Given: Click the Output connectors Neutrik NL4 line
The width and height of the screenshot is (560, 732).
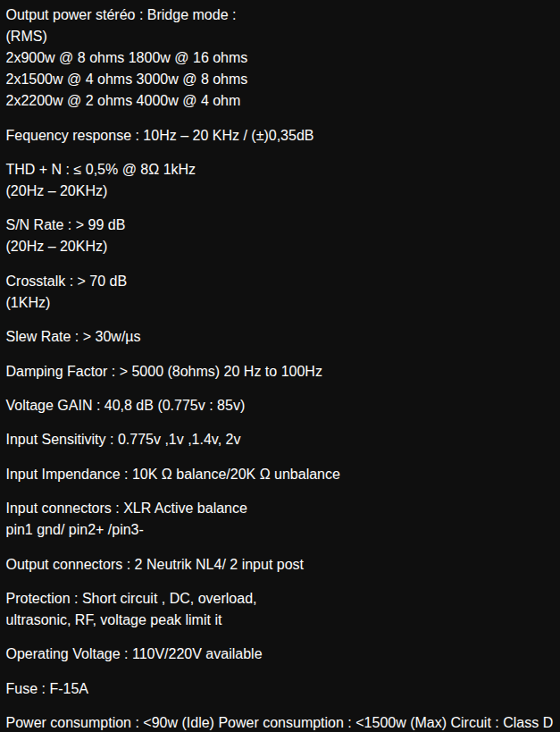Looking at the screenshot, I should [x=155, y=565].
